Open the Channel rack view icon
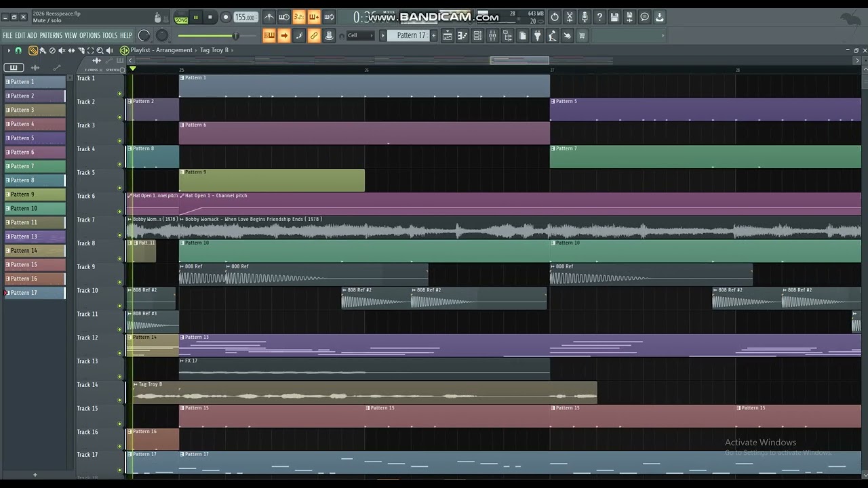The width and height of the screenshot is (868, 488). click(x=477, y=35)
